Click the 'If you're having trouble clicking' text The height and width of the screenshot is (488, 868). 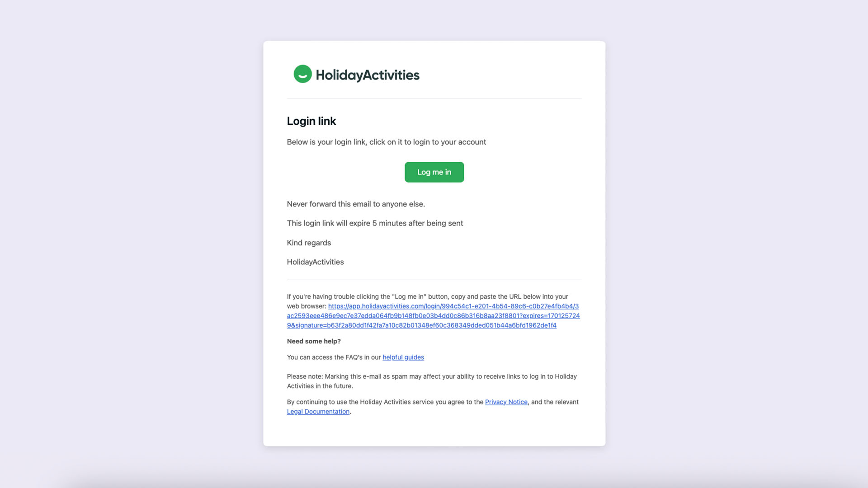click(427, 297)
